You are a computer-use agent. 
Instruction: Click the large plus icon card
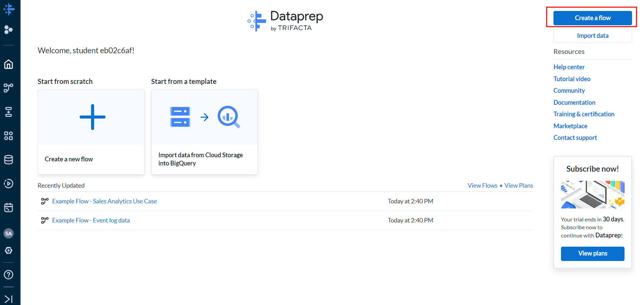pyautogui.click(x=93, y=117)
